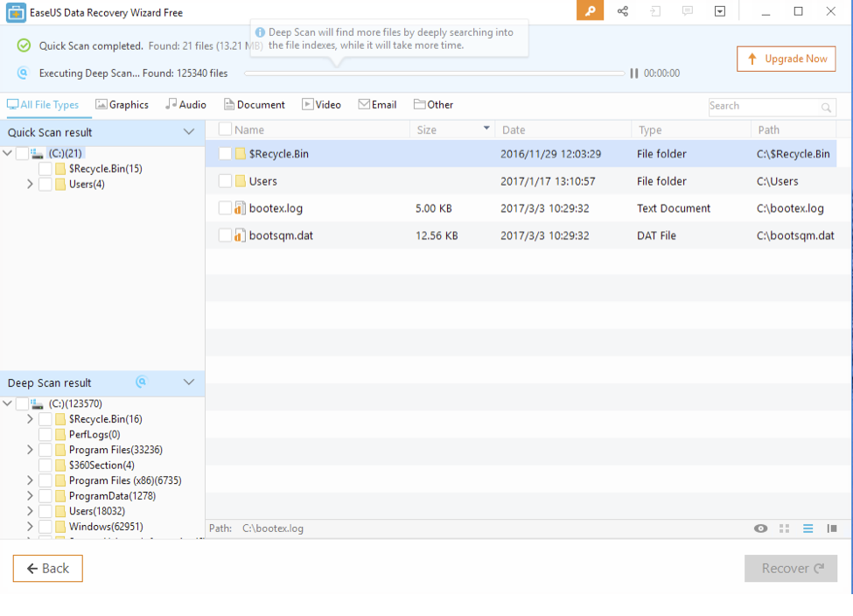Screen dimensions: 853x616
Task: Click the eye preview icon
Action: tap(760, 528)
